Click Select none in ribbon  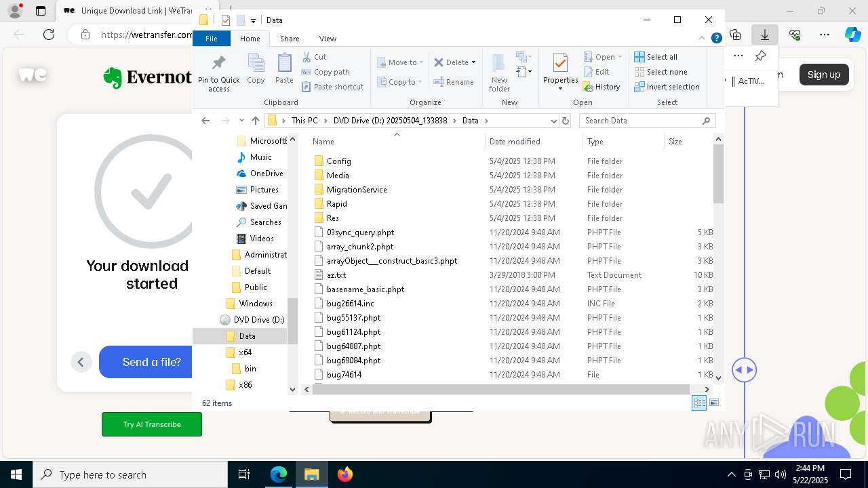660,72
